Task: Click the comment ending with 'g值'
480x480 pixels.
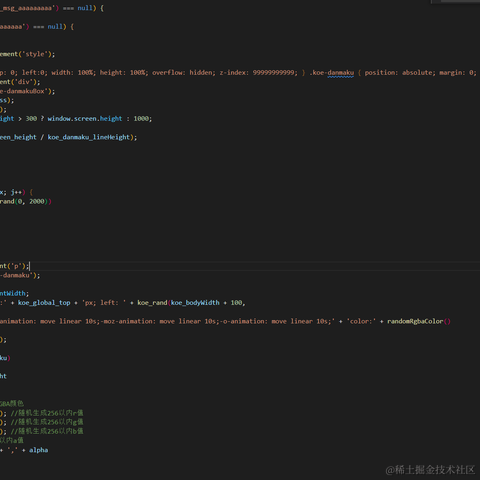Action: coord(47,422)
